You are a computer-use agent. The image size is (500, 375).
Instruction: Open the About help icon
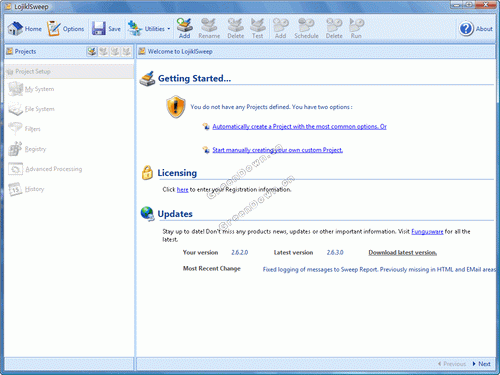[x=475, y=29]
